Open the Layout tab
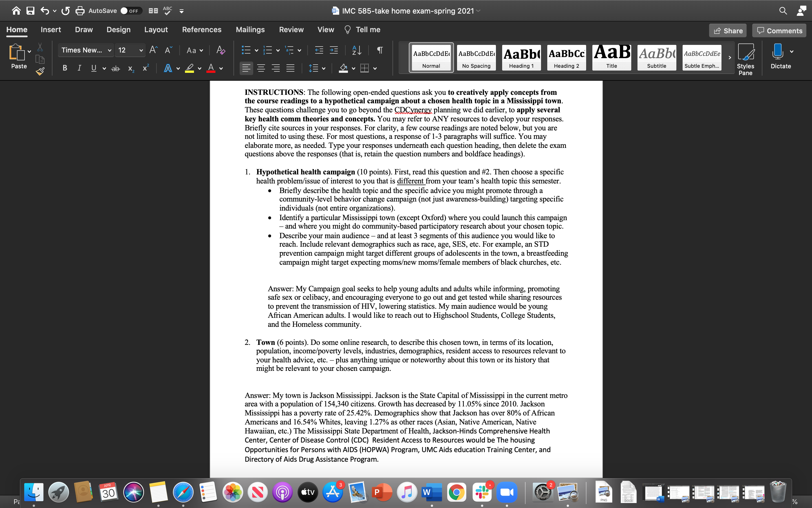 (156, 30)
